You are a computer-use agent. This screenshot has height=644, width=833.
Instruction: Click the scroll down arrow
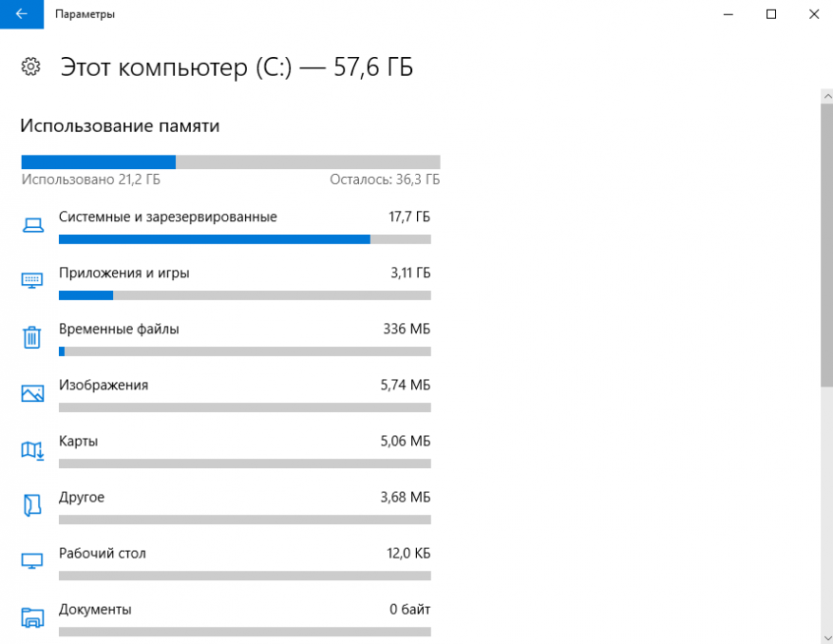click(x=825, y=635)
